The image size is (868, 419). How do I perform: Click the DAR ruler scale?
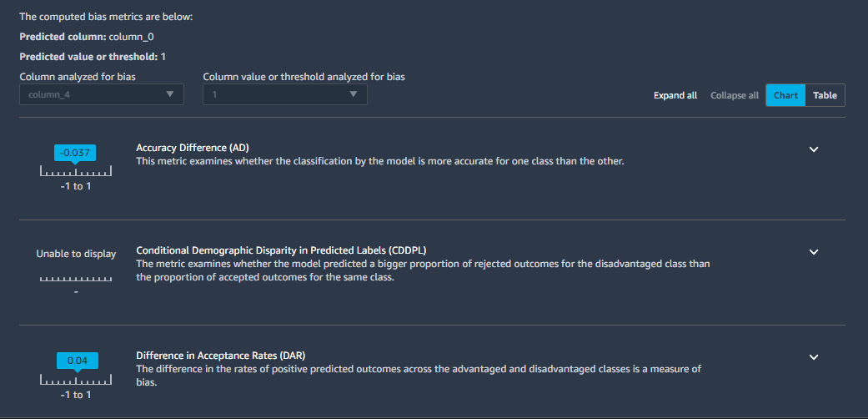[76, 381]
